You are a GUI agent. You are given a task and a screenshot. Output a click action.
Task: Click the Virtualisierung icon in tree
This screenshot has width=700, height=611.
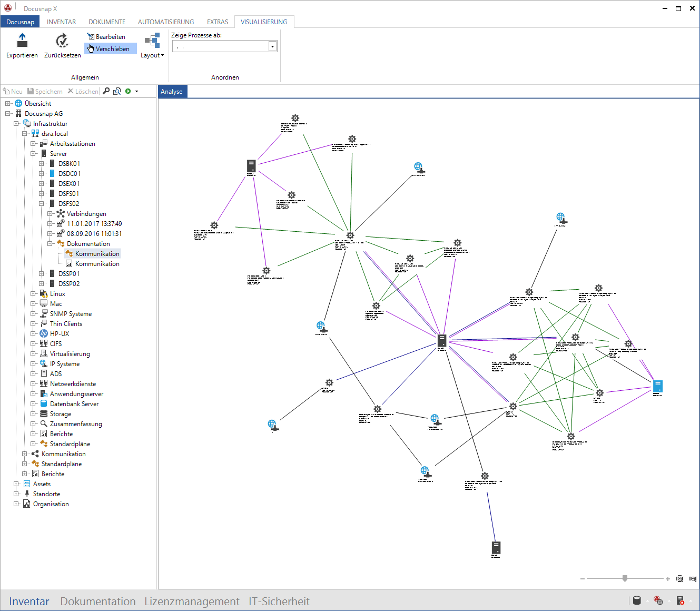(x=44, y=354)
